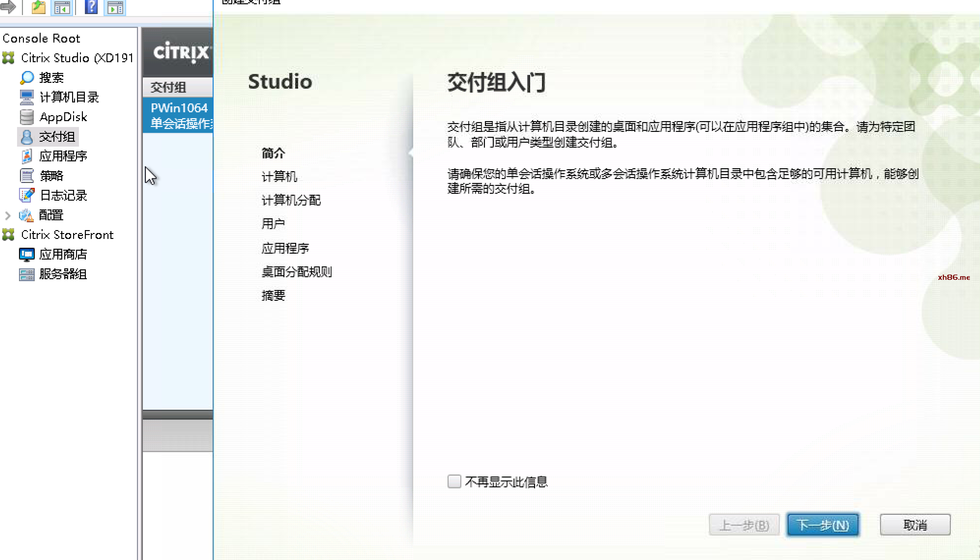Open the AppDisk tree node
This screenshot has height=560, width=980.
[63, 117]
